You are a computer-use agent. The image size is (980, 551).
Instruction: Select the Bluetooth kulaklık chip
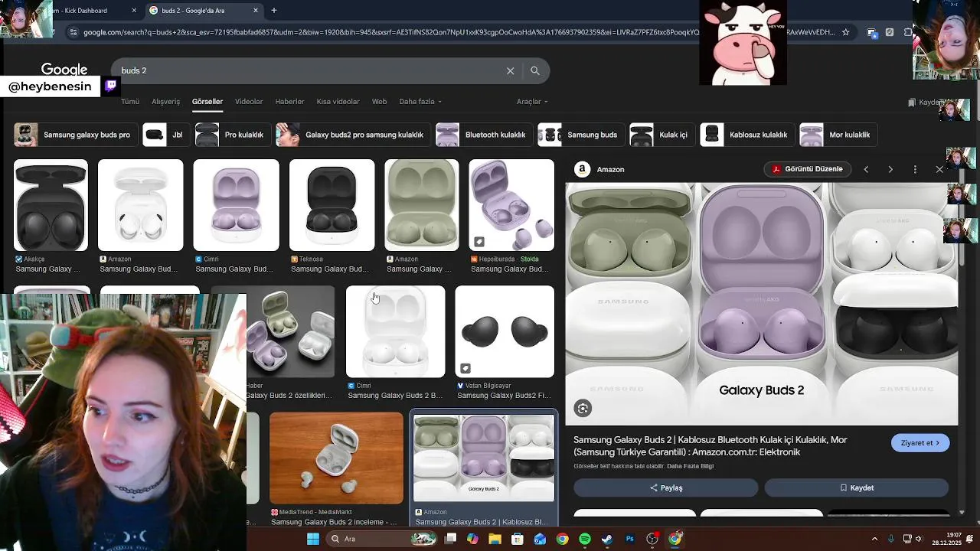[x=484, y=135]
